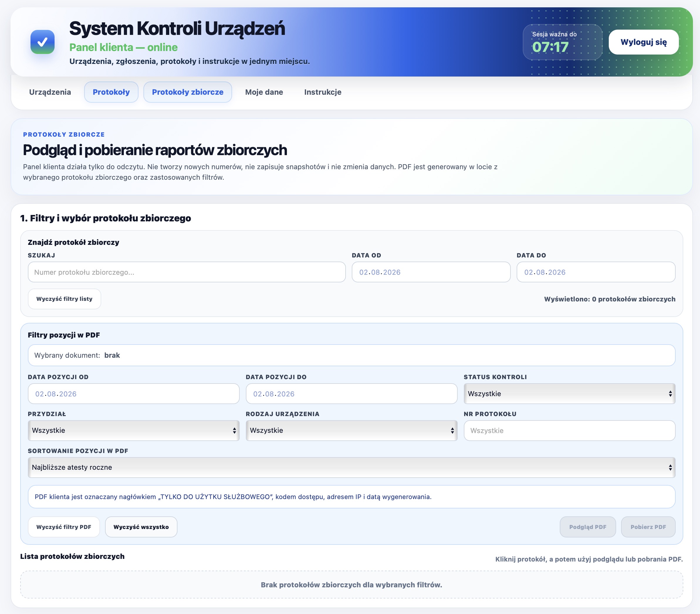Open the Urządzenia tab

tap(50, 92)
